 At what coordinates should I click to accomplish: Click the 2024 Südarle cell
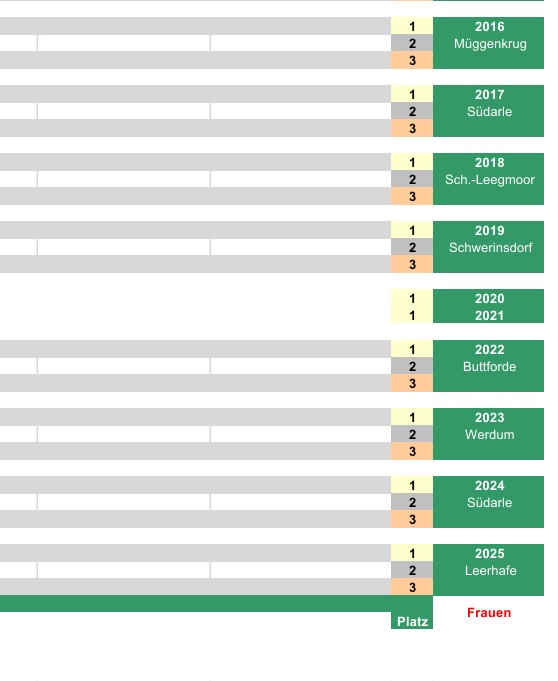tap(489, 502)
